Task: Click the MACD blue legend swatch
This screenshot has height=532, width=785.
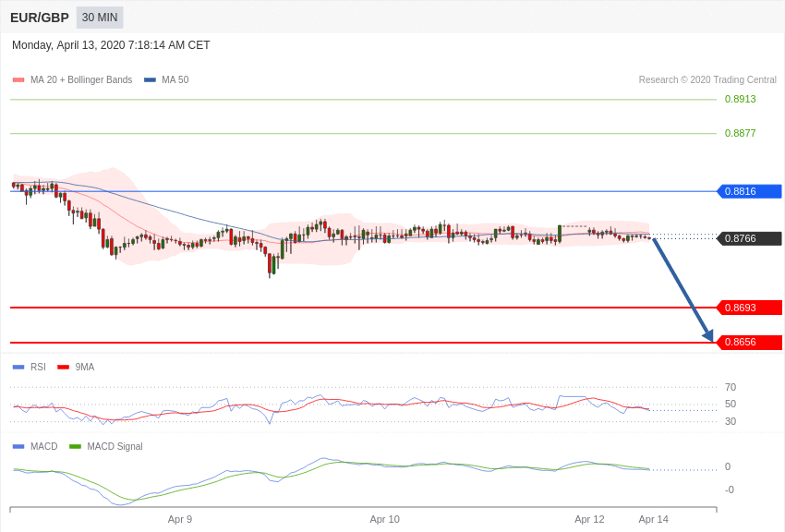Action: [x=18, y=446]
